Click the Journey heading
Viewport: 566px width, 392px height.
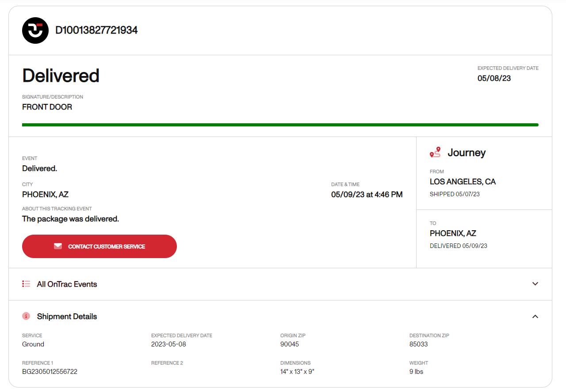click(467, 153)
